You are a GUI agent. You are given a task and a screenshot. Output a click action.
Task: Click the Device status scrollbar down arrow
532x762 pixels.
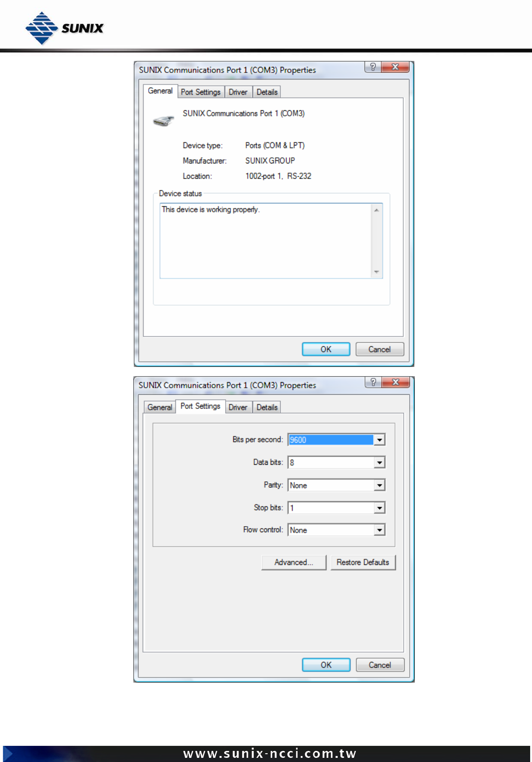coord(377,272)
